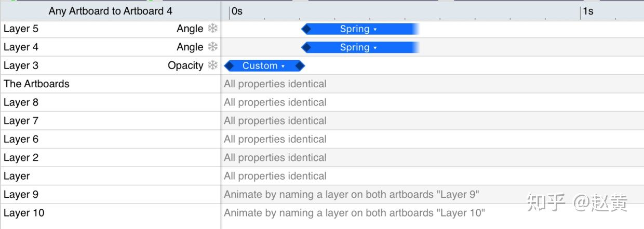Click the Opacity property label of Layer 3
This screenshot has height=229, width=644.
click(185, 65)
